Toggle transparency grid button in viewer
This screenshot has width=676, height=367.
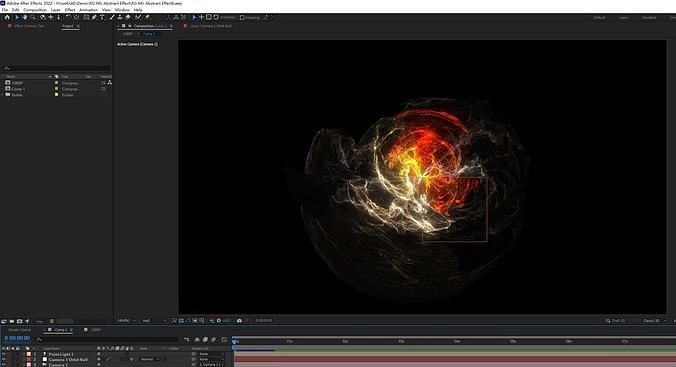pyautogui.click(x=182, y=320)
